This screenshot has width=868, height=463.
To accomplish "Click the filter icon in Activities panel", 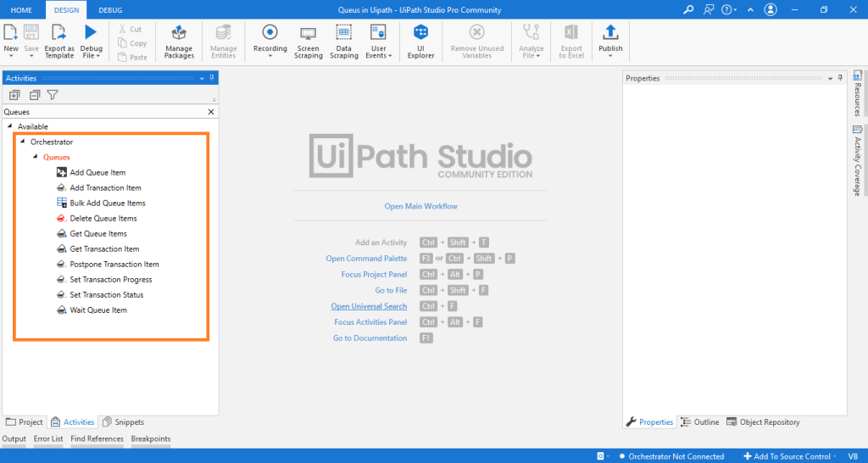I will pyautogui.click(x=53, y=95).
